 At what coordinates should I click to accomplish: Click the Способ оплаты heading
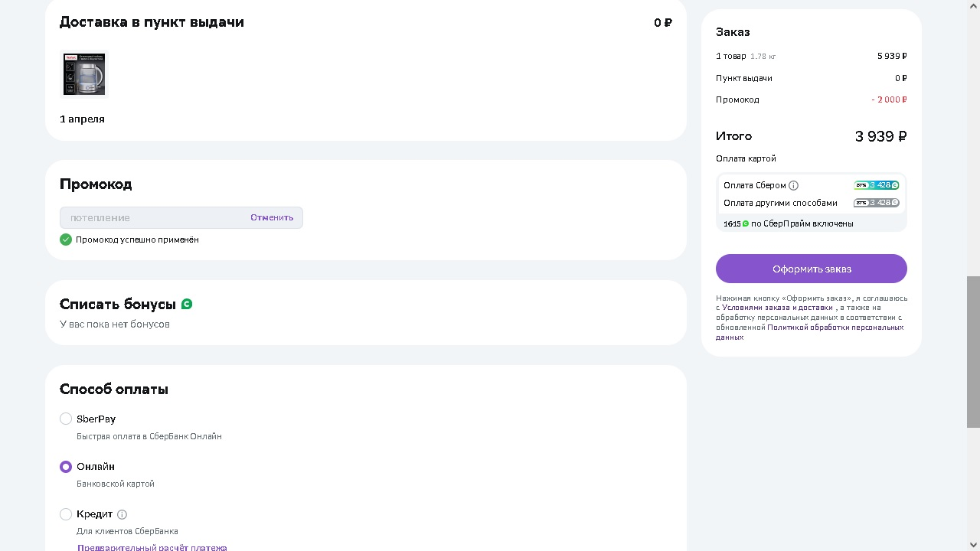(114, 390)
